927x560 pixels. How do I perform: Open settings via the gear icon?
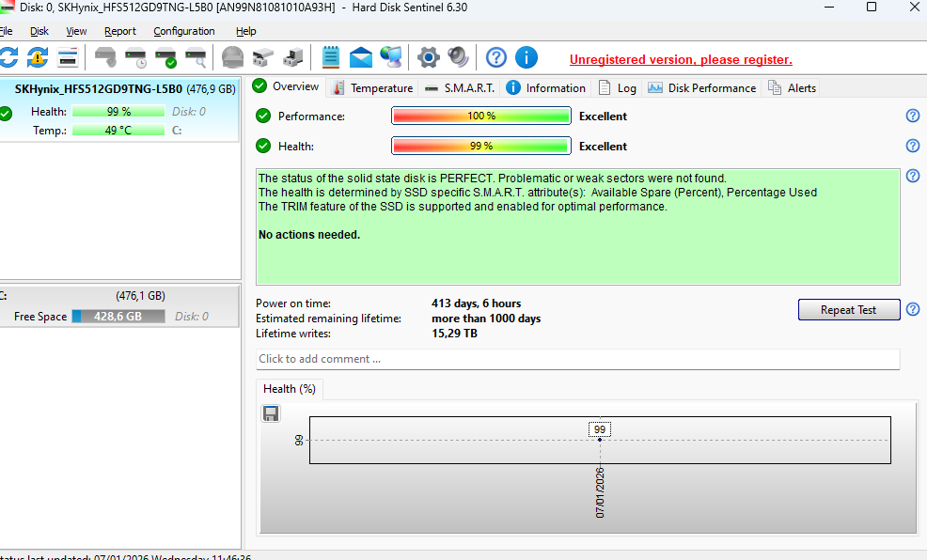coord(429,57)
